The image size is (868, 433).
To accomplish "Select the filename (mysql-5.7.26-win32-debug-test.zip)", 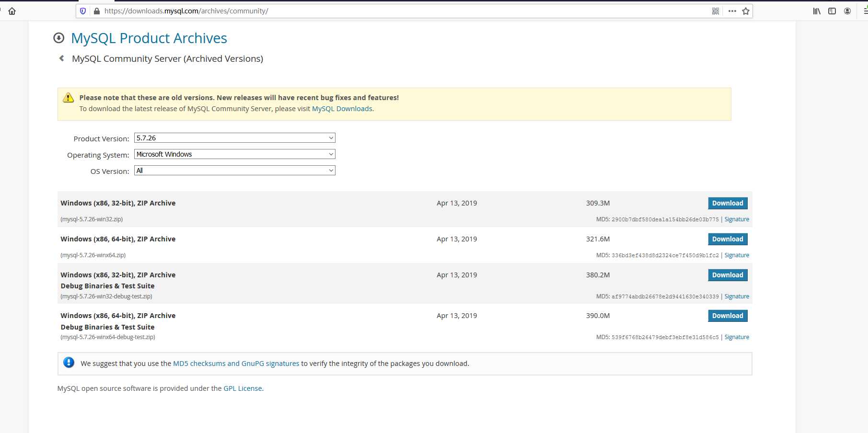I will pos(106,296).
